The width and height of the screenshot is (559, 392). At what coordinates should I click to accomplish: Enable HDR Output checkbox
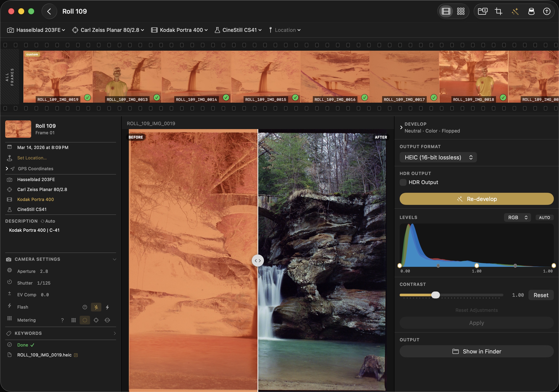click(403, 182)
